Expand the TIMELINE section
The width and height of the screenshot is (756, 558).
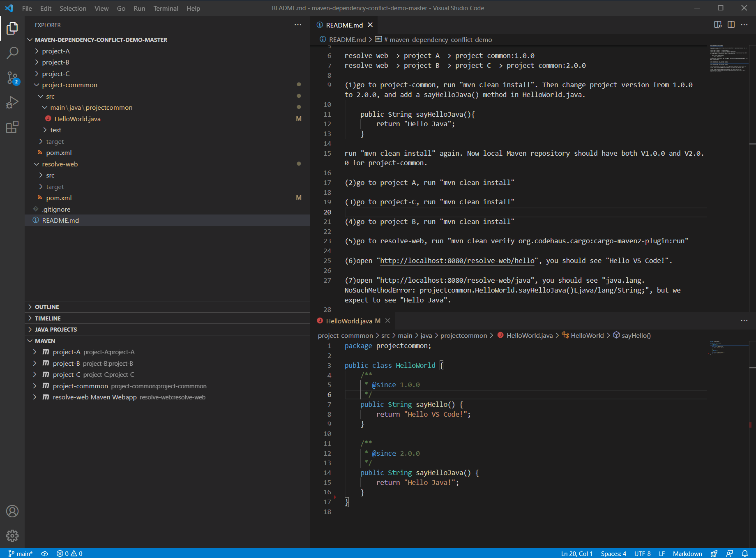[167, 318]
